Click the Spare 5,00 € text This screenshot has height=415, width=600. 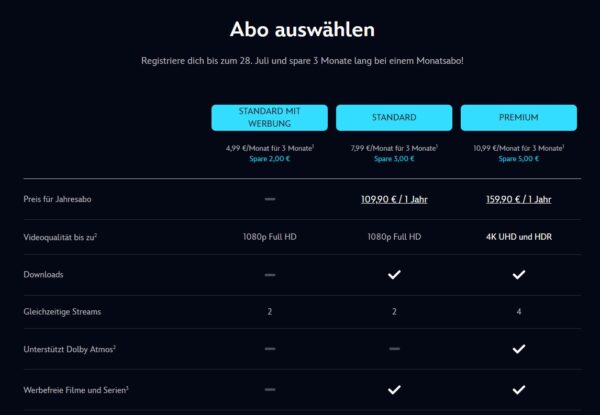coord(518,159)
